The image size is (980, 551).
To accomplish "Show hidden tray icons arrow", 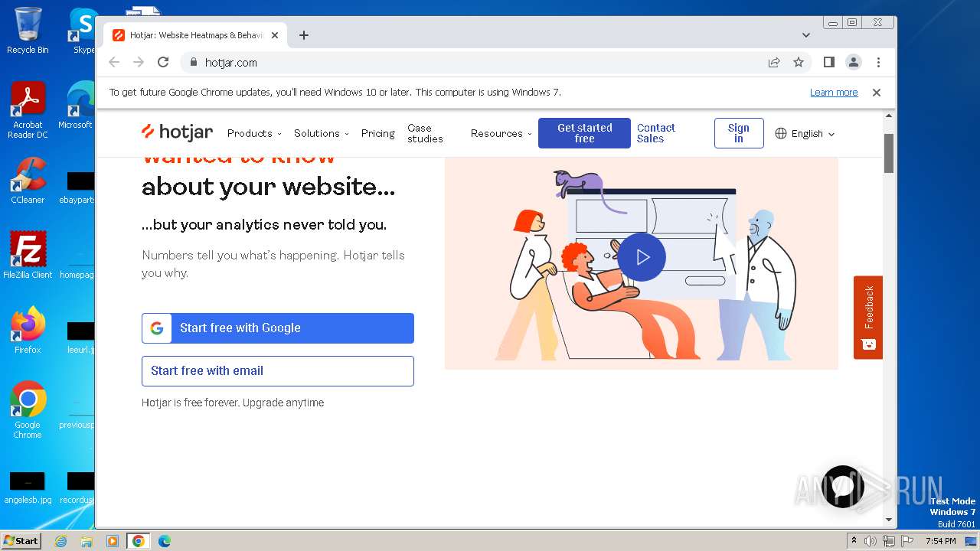I will [854, 541].
